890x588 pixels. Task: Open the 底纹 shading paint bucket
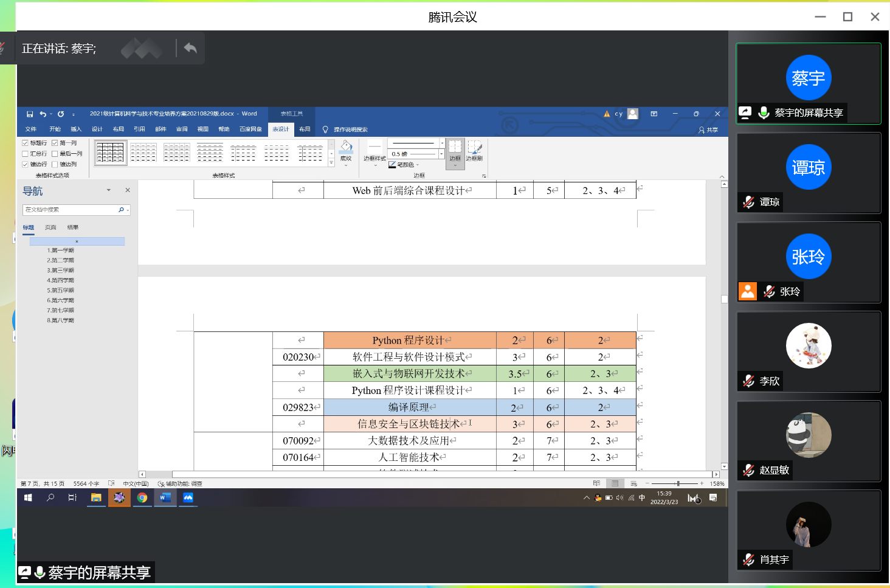pos(346,150)
